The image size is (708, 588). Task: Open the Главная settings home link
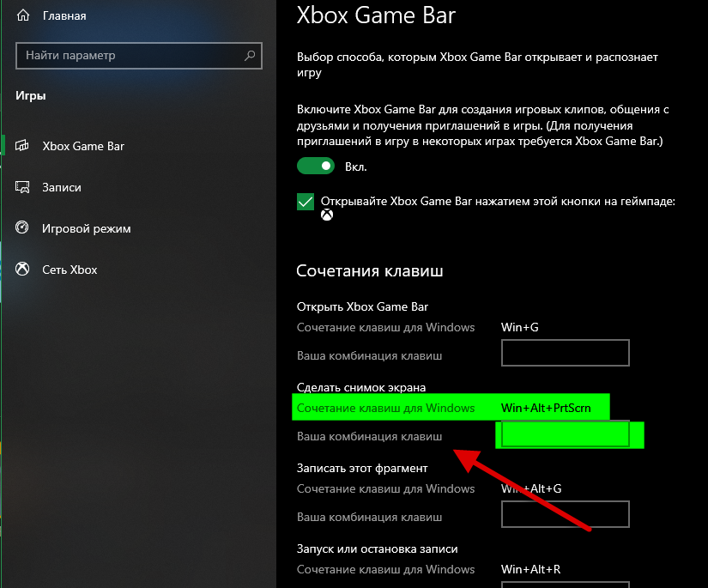point(64,15)
